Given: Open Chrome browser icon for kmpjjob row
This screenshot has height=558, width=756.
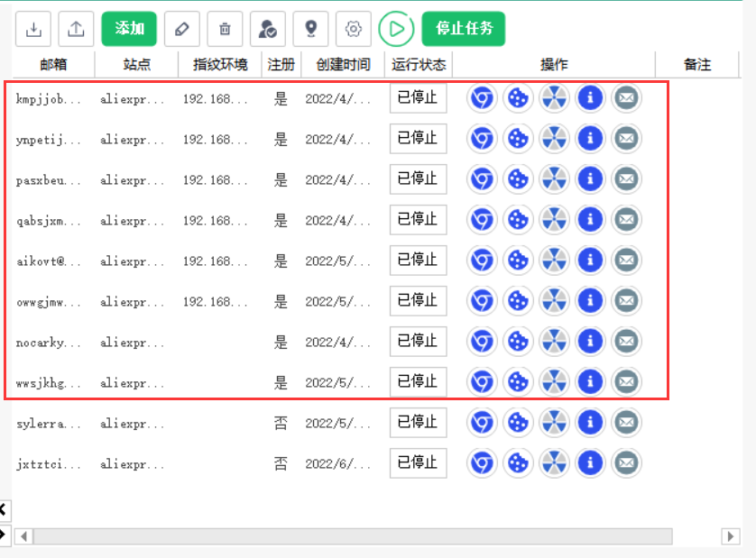Looking at the screenshot, I should click(482, 98).
